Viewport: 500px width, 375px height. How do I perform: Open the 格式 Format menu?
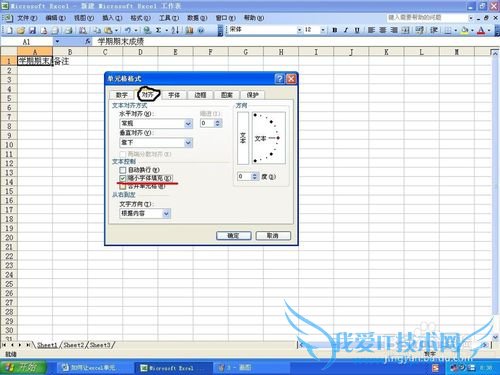(x=140, y=18)
